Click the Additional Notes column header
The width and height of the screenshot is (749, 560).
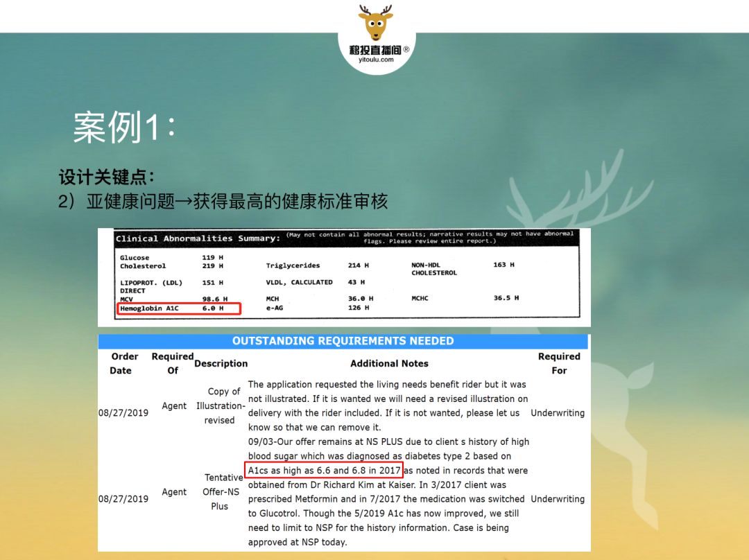pos(389,363)
